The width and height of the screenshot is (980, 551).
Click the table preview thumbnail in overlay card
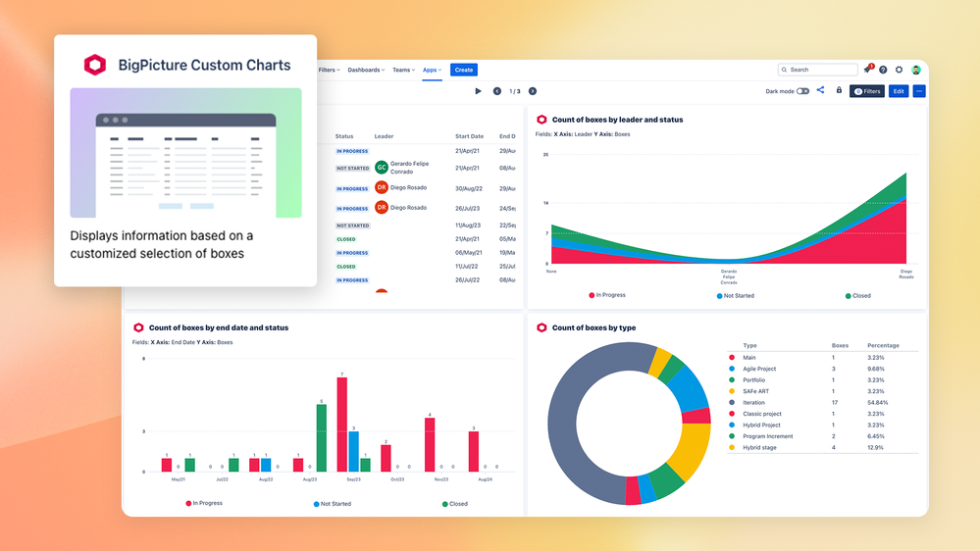point(185,152)
